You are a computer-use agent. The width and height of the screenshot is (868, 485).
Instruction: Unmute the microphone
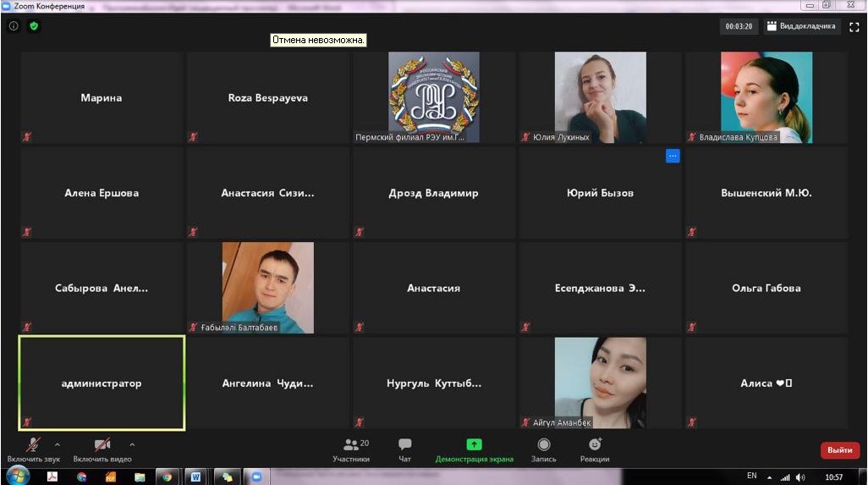pos(34,449)
